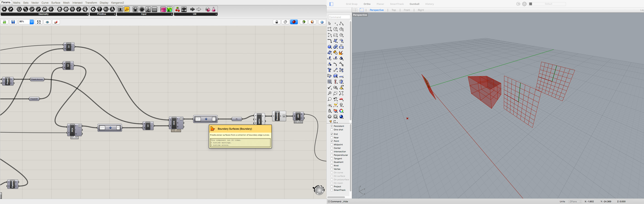Open file with green folder icon
The image size is (644, 204).
point(5,22)
